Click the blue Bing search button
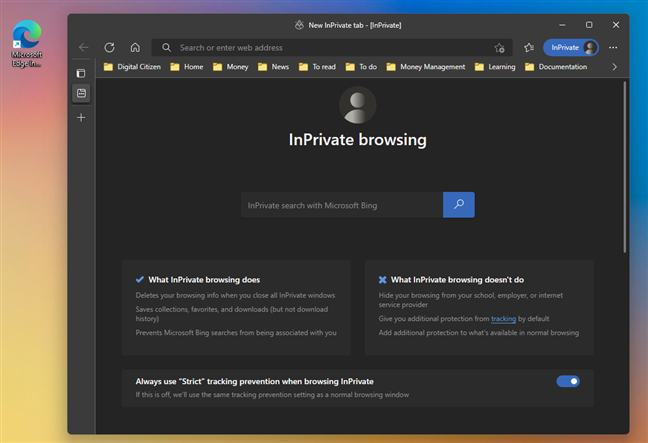Image resolution: width=648 pixels, height=443 pixels. point(459,205)
